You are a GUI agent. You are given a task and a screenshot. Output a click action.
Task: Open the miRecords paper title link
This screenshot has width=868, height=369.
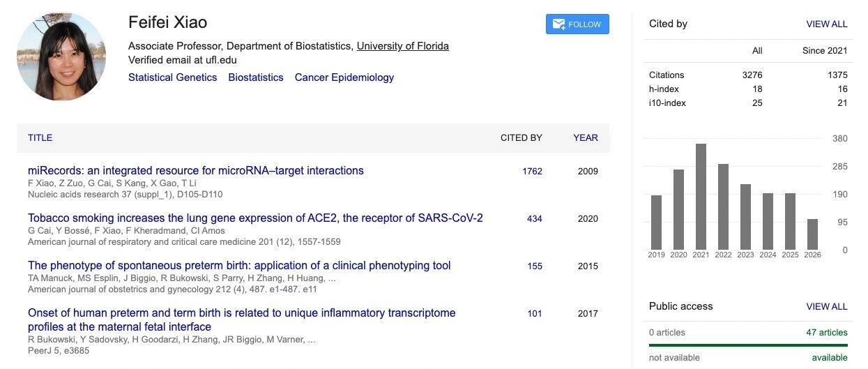coord(196,171)
